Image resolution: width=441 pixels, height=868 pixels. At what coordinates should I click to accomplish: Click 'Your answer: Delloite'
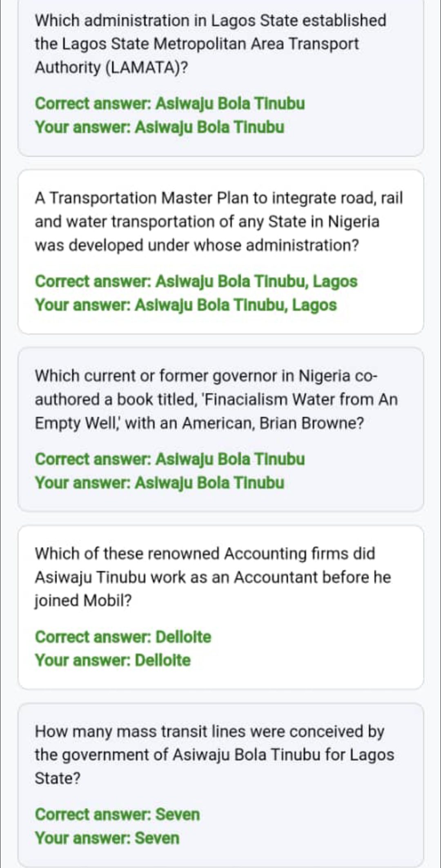113,660
